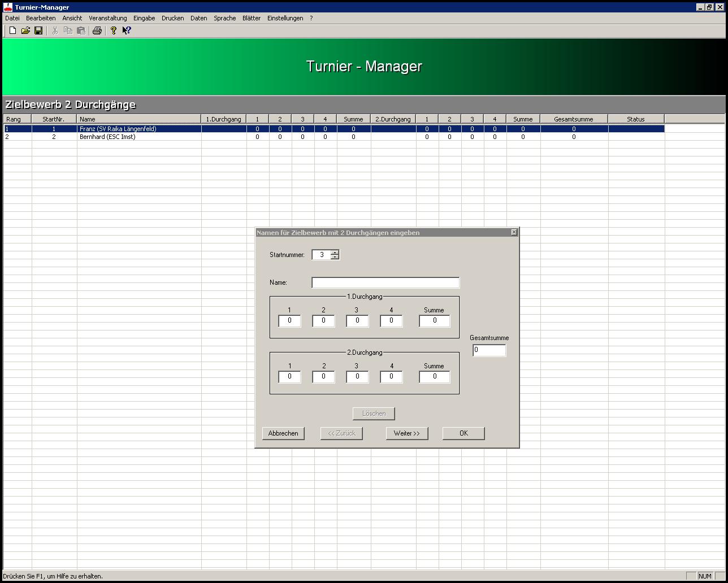Restore the main window size

click(x=709, y=7)
